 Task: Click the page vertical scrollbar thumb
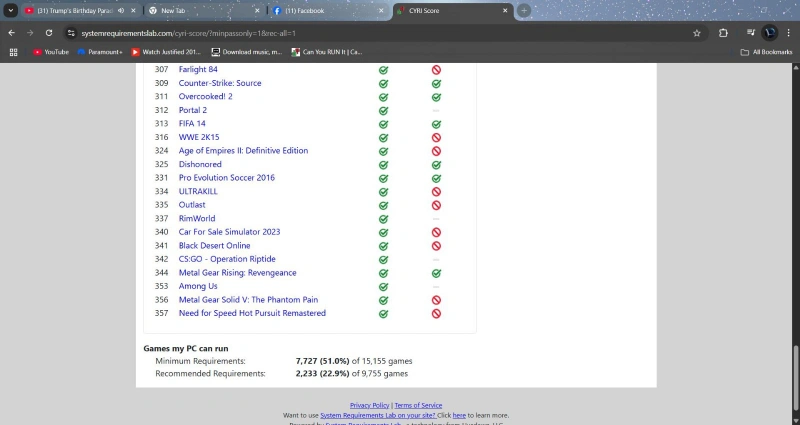[796, 378]
